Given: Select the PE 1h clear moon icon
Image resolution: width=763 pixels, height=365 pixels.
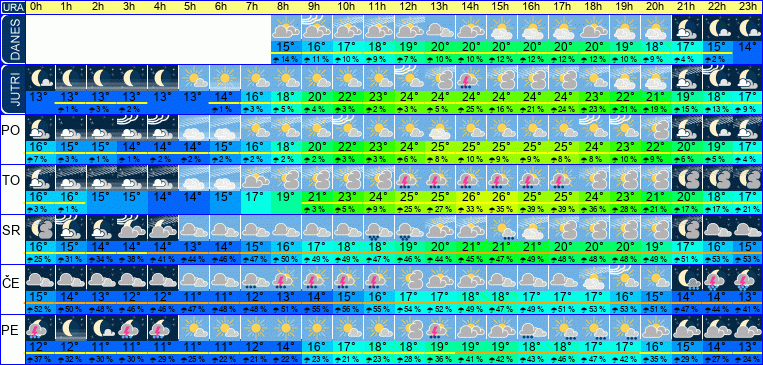Looking at the screenshot, I should (x=71, y=328).
